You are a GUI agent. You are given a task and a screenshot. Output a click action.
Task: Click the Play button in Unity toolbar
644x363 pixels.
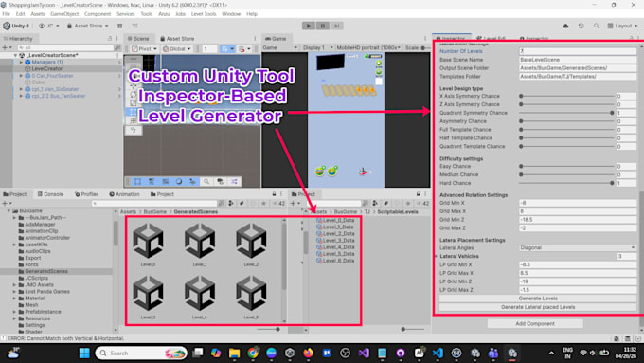(x=309, y=26)
